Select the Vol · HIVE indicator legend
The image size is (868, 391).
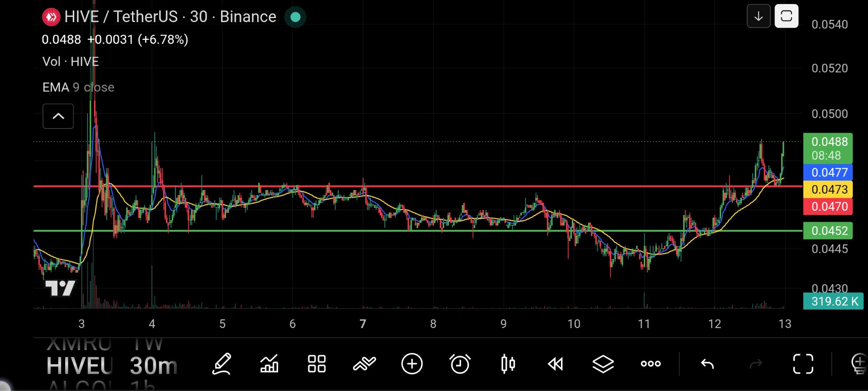(71, 62)
